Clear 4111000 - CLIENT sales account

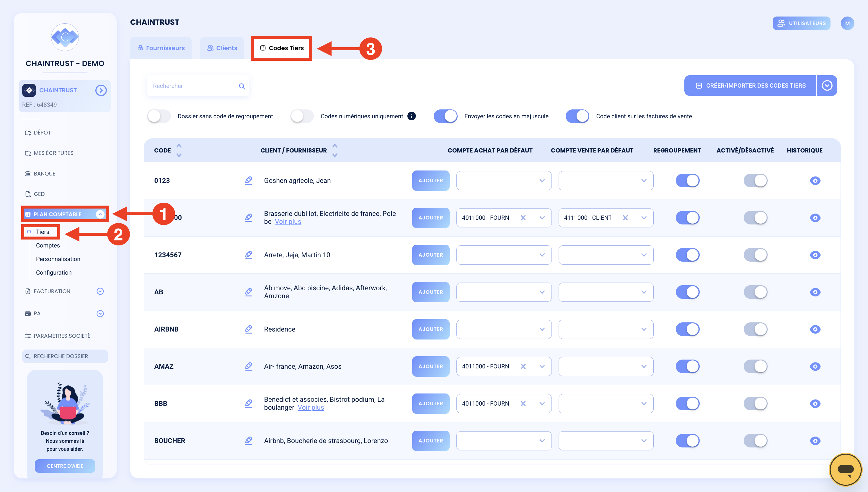(625, 218)
